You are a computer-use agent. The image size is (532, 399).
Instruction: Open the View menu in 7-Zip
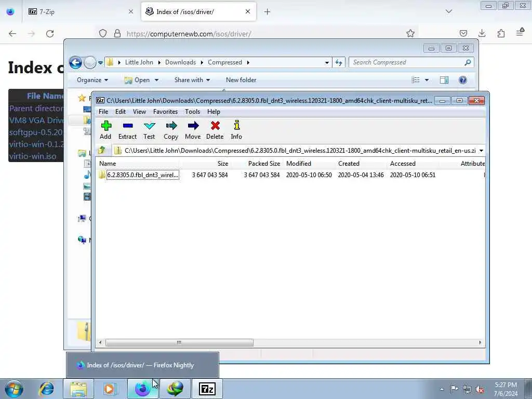coord(139,112)
